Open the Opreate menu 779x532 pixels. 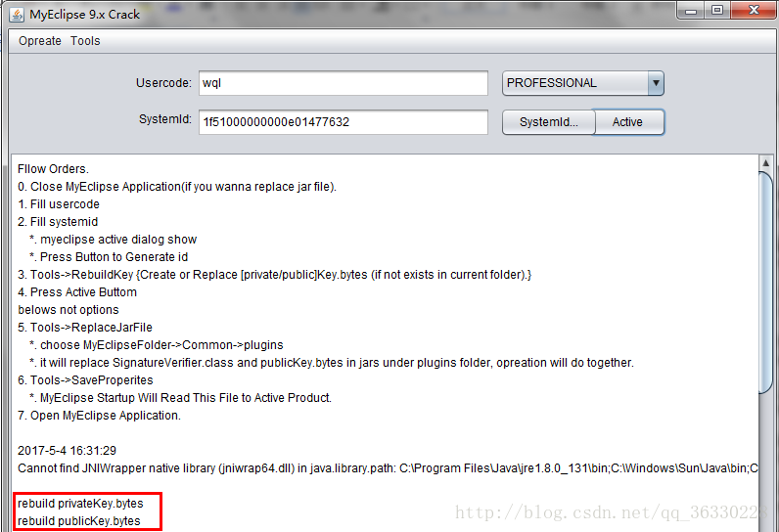[x=40, y=41]
